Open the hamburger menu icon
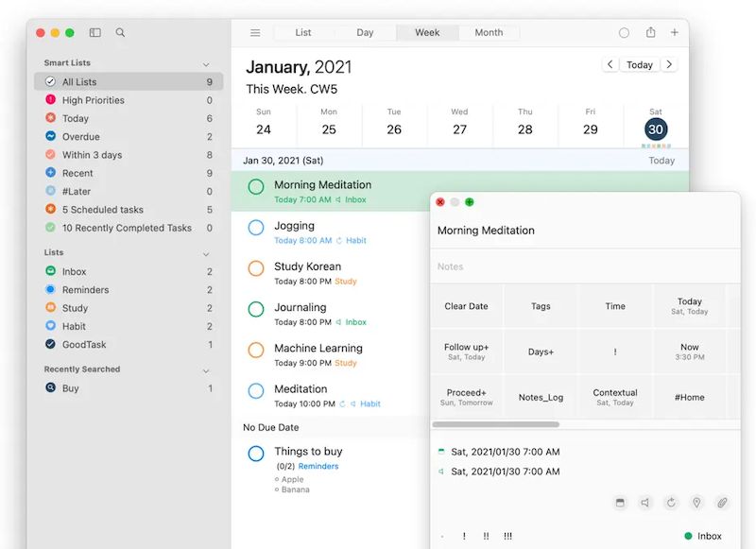The width and height of the screenshot is (756, 549). (x=255, y=32)
